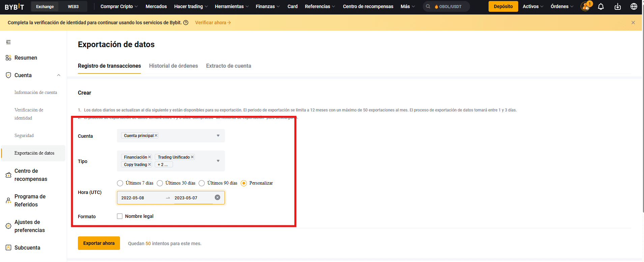Click the Cuenta shield icon
The height and width of the screenshot is (262, 644).
click(x=8, y=75)
